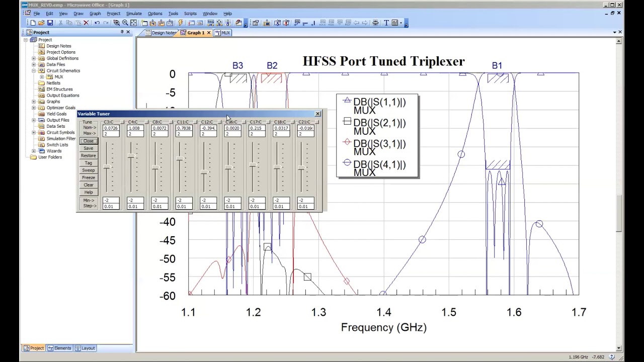Screen dimensions: 644x362
Task: Click the C11:C nominal value field 0.7838
Action: click(185, 128)
